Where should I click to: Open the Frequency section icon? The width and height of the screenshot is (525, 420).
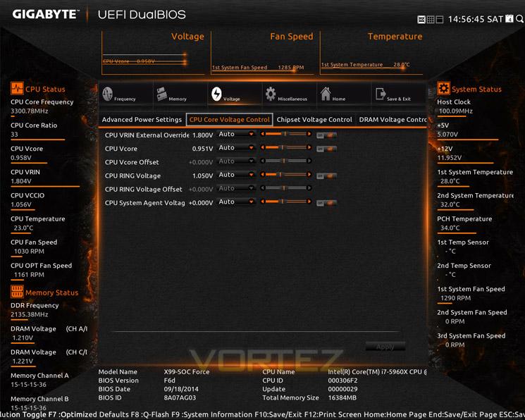(x=108, y=94)
